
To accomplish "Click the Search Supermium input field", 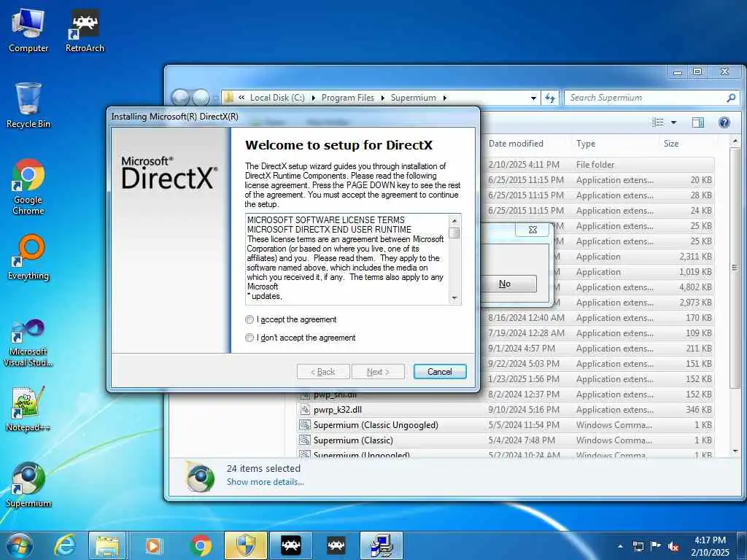I will [646, 98].
